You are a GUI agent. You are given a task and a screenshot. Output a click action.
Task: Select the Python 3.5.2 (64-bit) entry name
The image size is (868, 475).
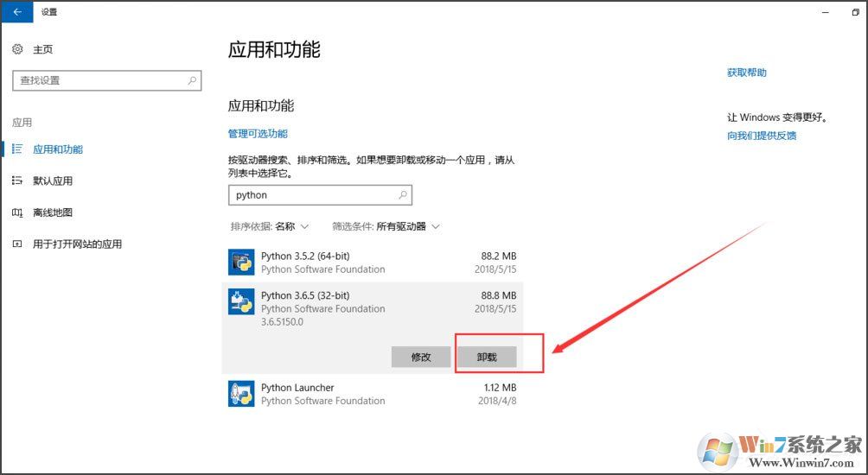pos(305,256)
